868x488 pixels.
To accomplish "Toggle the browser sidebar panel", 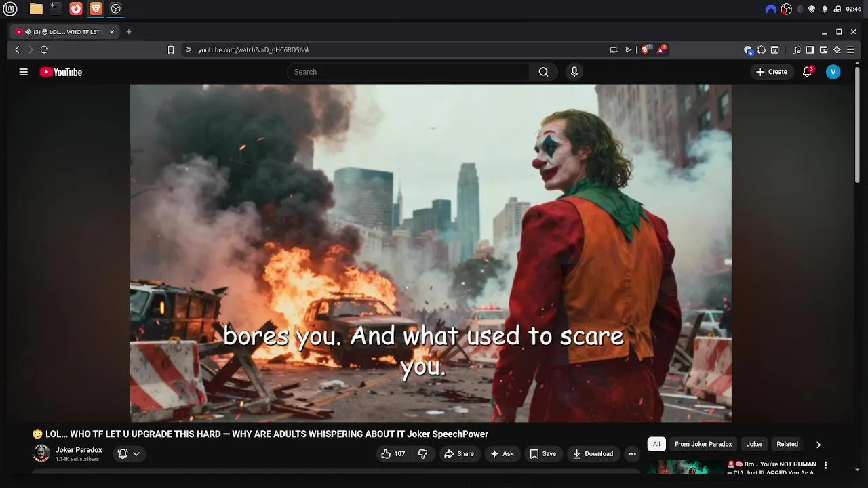I will coord(810,49).
